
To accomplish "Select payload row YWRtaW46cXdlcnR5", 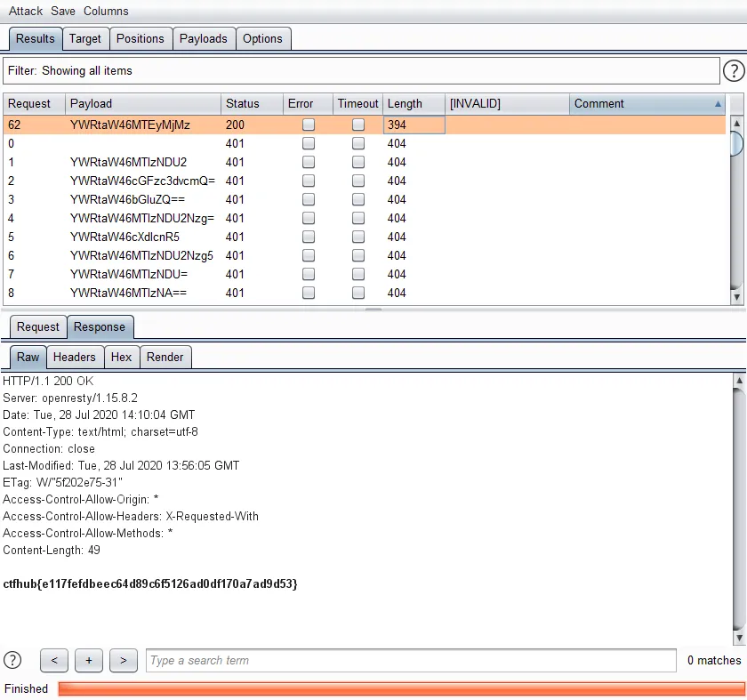I will tap(365, 237).
